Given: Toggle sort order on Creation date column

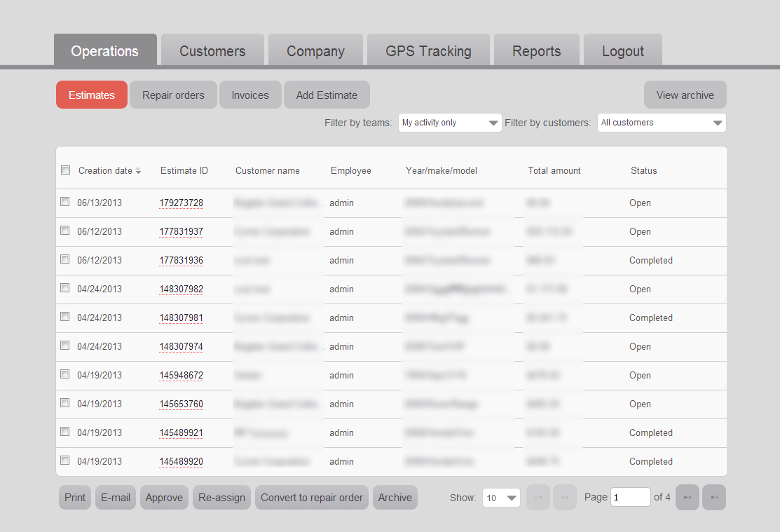Looking at the screenshot, I should click(109, 170).
